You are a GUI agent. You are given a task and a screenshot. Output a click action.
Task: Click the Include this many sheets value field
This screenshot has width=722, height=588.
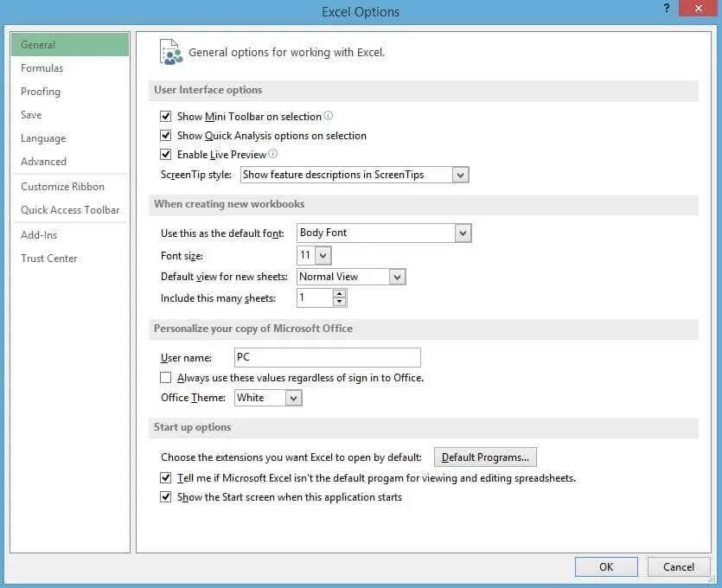315,298
